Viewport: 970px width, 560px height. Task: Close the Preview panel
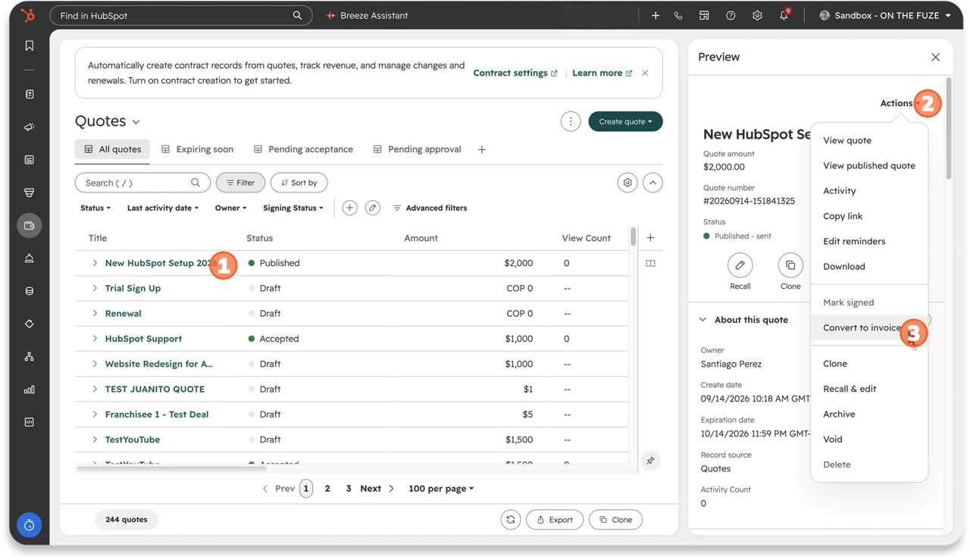tap(936, 58)
